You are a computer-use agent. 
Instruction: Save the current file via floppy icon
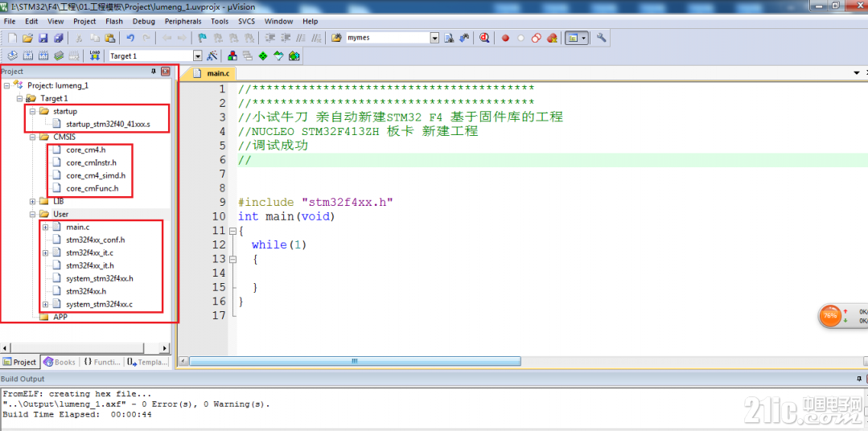pos(43,38)
